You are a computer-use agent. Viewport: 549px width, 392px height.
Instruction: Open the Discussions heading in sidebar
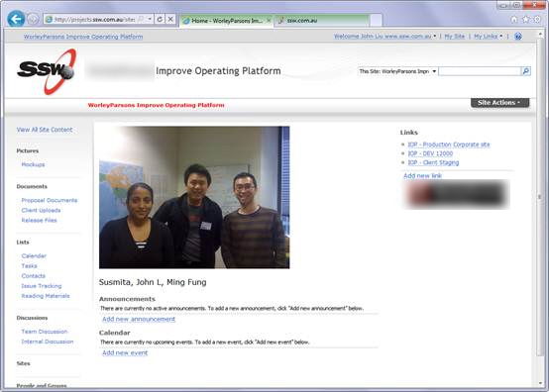click(32, 318)
